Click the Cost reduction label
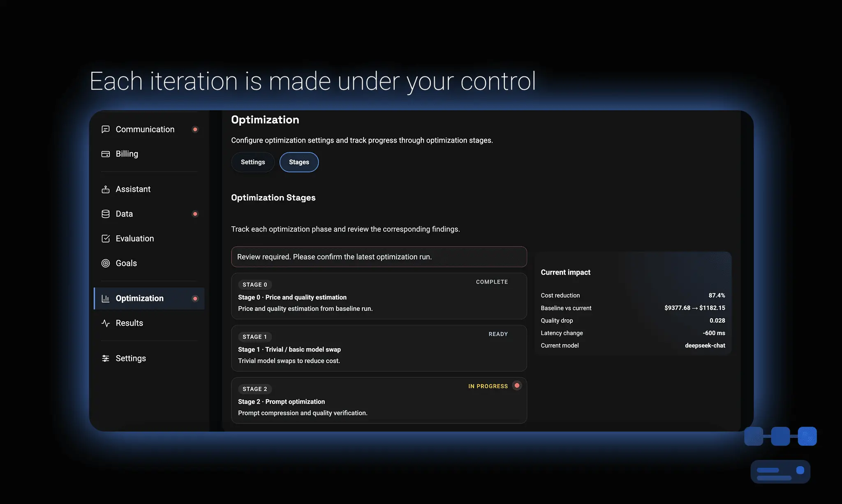The image size is (842, 504). (560, 296)
